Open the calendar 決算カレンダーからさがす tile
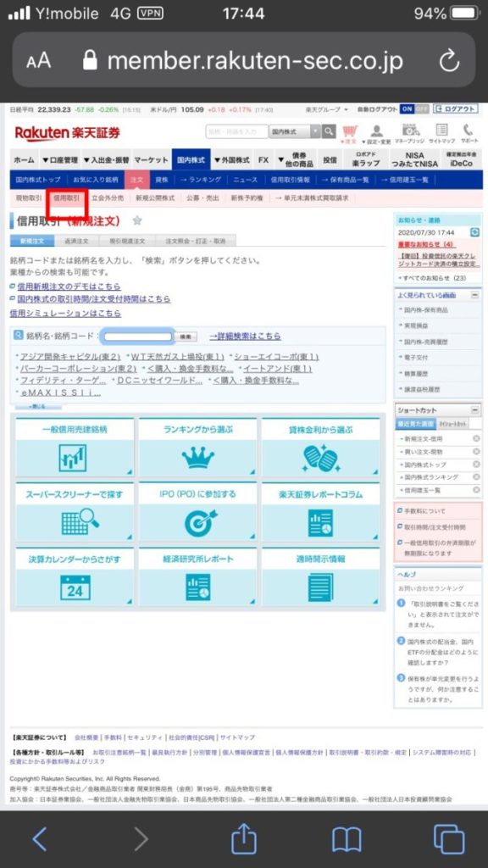This screenshot has width=488, height=868. point(75,576)
